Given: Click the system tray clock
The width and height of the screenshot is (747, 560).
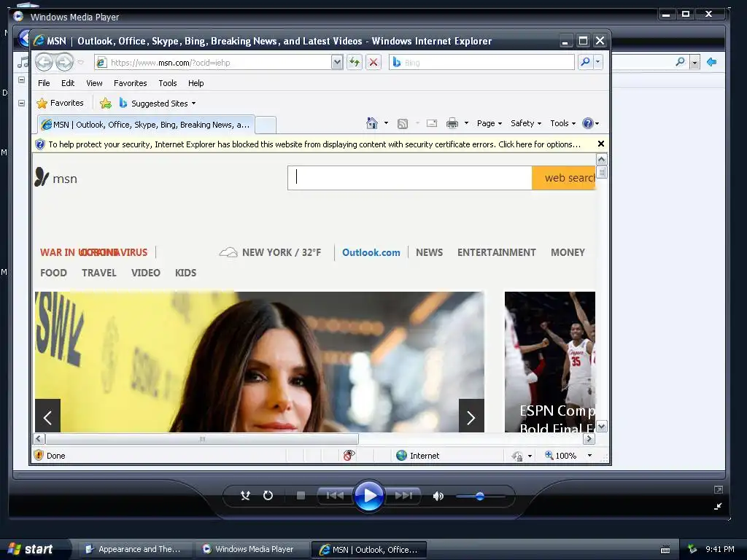Looking at the screenshot, I should (719, 549).
